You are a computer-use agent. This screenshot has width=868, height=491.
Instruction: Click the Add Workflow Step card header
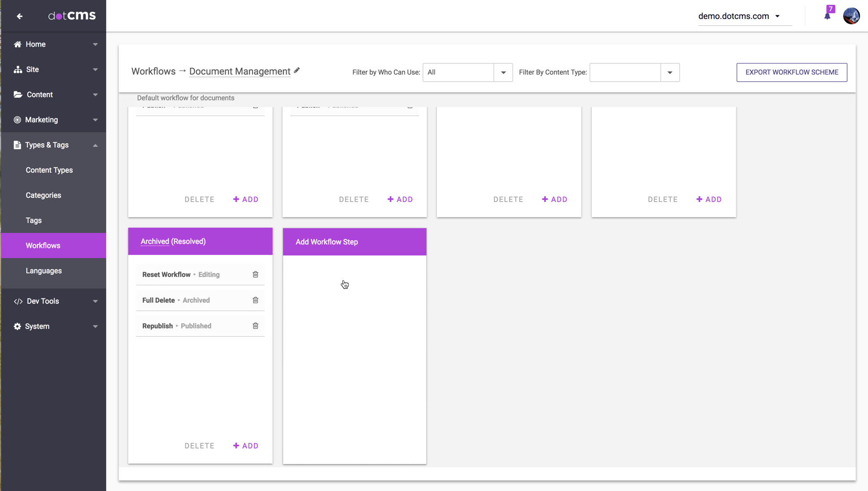[354, 242]
